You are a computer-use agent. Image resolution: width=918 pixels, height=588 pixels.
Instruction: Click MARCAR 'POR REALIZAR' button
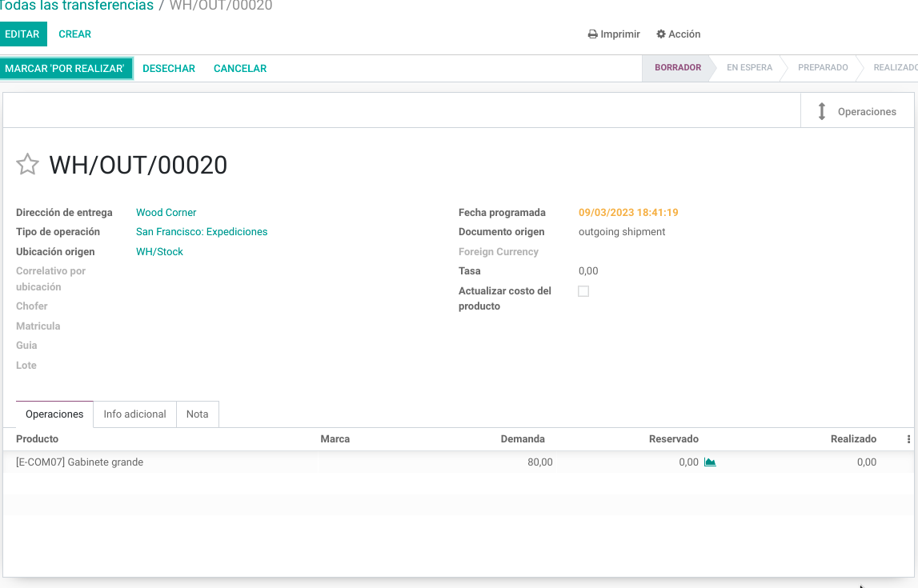66,69
